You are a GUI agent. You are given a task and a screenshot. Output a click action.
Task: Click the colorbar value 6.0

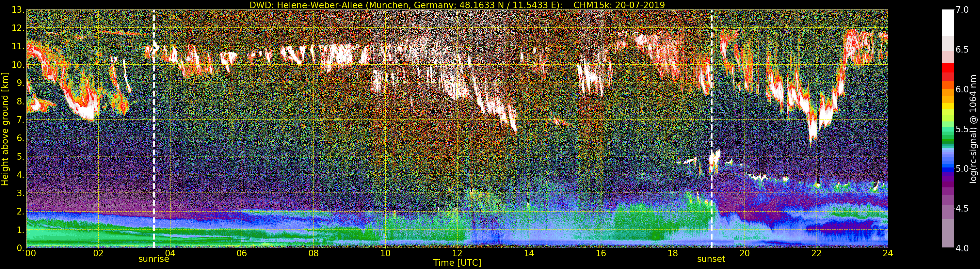(x=962, y=89)
